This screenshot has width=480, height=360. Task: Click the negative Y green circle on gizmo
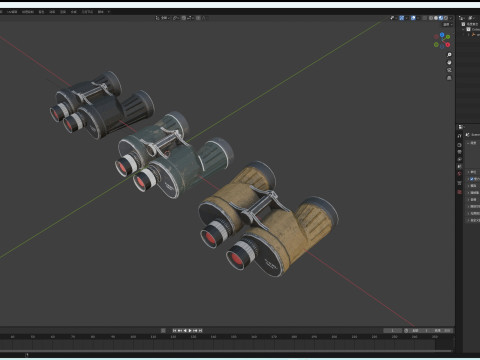pyautogui.click(x=436, y=44)
